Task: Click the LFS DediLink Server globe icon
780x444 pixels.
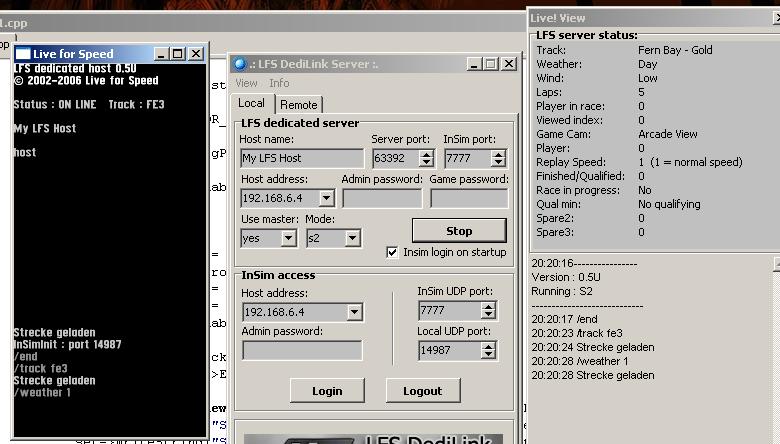Action: tap(240, 64)
